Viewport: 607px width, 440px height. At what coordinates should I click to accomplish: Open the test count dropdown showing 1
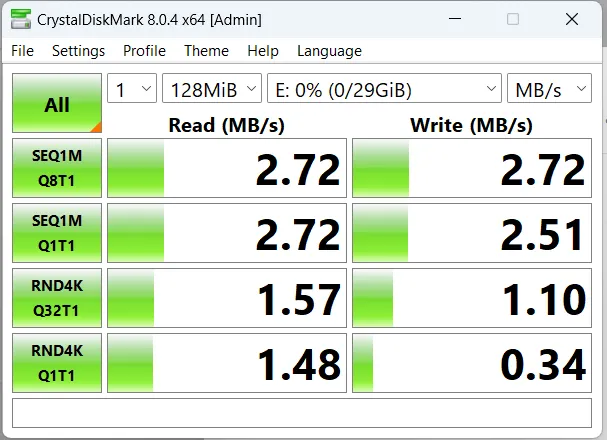click(131, 89)
